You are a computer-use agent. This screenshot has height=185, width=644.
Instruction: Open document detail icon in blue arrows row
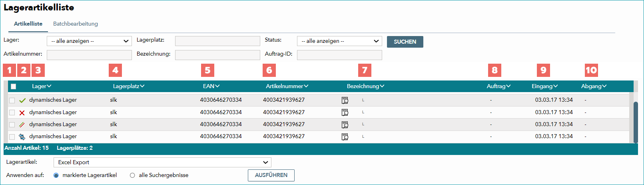pyautogui.click(x=345, y=137)
